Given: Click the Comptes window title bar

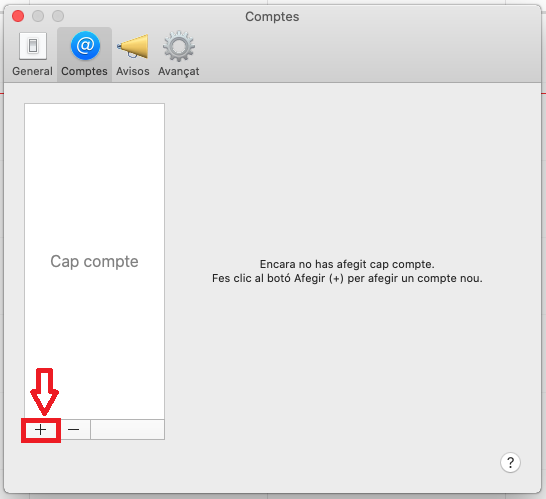Looking at the screenshot, I should (272, 17).
